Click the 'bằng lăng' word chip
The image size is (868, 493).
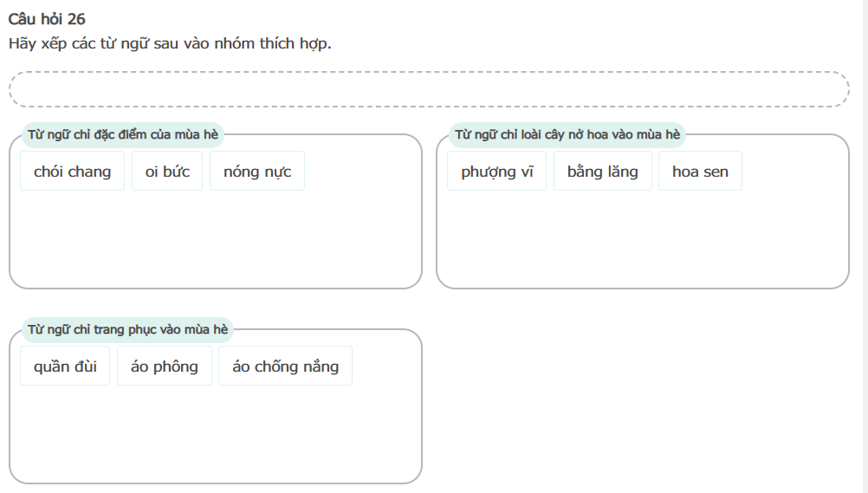coord(603,172)
